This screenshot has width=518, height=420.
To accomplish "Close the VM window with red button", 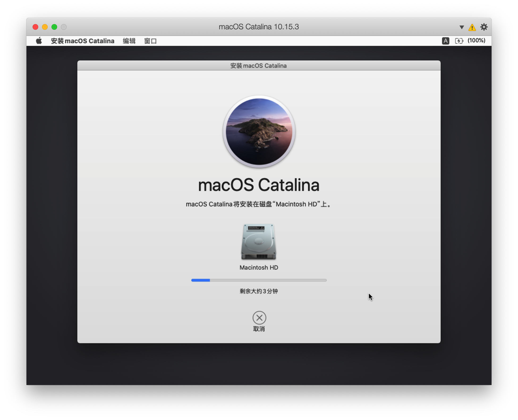I will point(35,27).
